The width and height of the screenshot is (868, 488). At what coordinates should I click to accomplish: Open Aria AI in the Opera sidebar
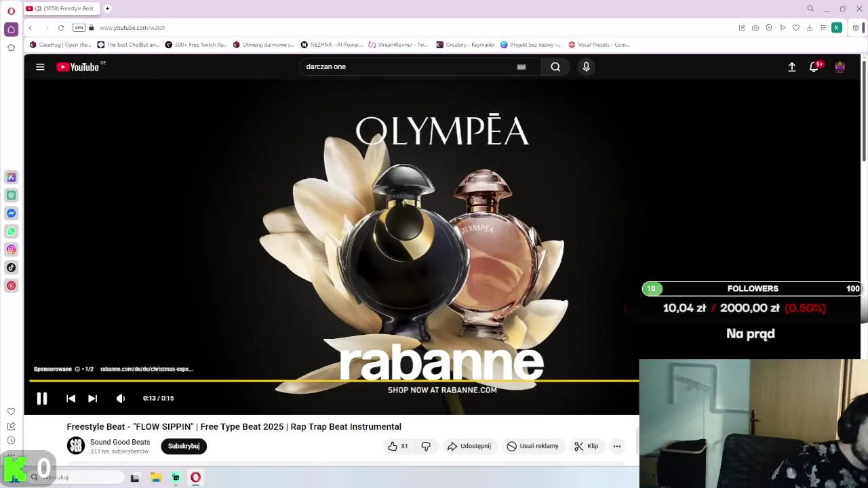(11, 177)
